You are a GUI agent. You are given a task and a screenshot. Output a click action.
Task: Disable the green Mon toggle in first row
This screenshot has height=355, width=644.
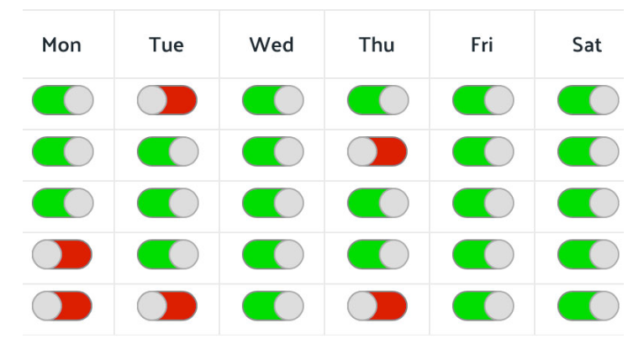(63, 100)
